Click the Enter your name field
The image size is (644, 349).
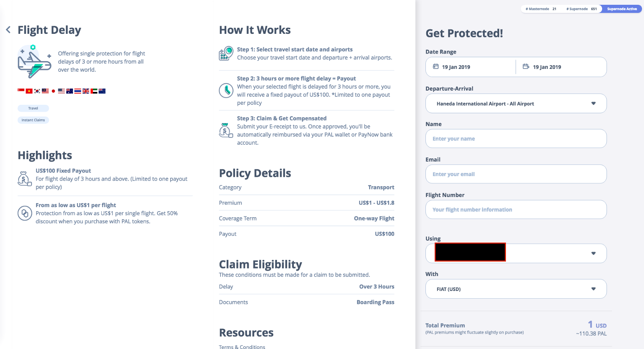[x=516, y=139]
